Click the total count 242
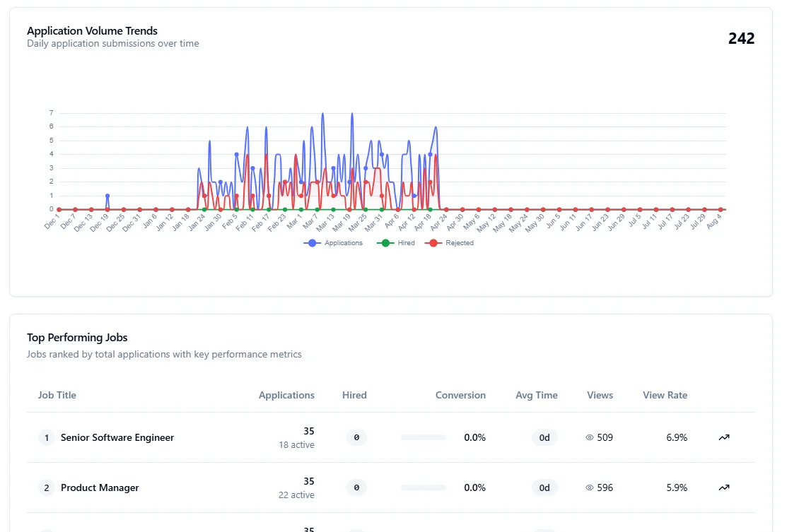The image size is (787, 532). pyautogui.click(x=741, y=39)
